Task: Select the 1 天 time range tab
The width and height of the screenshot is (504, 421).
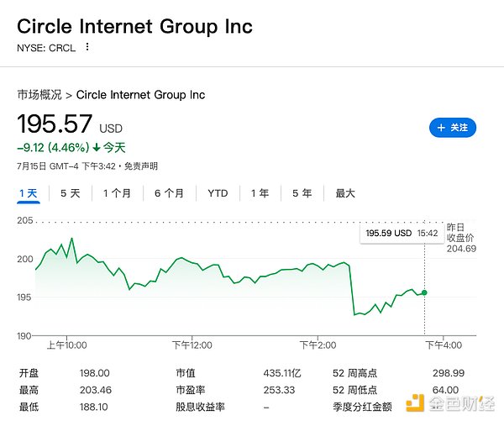Action: [x=29, y=193]
